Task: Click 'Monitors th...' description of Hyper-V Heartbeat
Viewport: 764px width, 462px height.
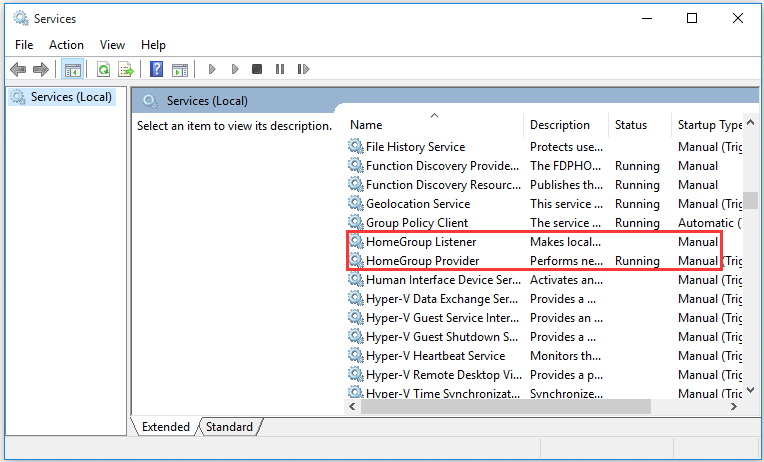Action: [x=565, y=356]
